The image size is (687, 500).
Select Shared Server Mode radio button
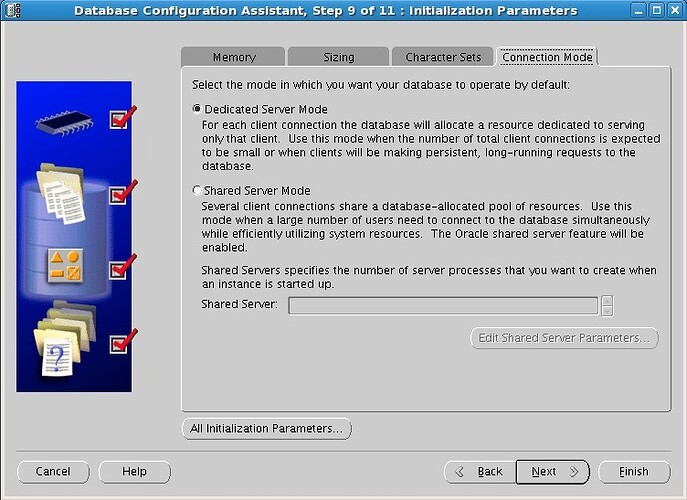197,190
